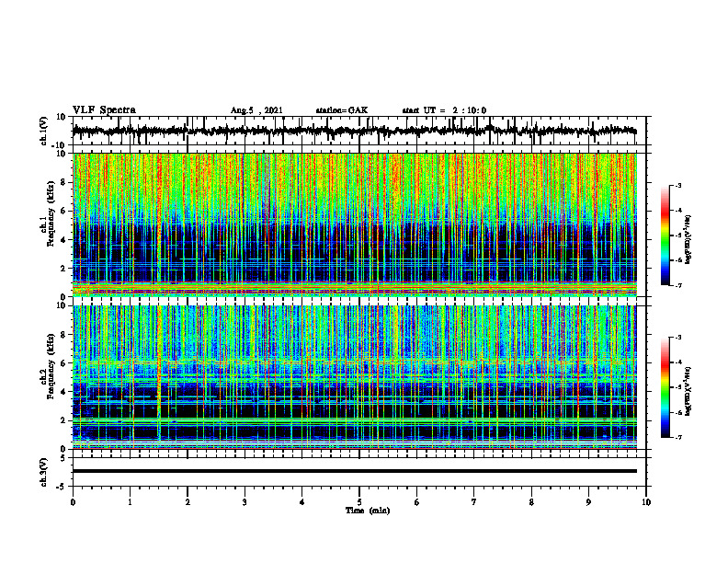
Task: Click the "9" tick label on the Time axis
Action: (588, 502)
